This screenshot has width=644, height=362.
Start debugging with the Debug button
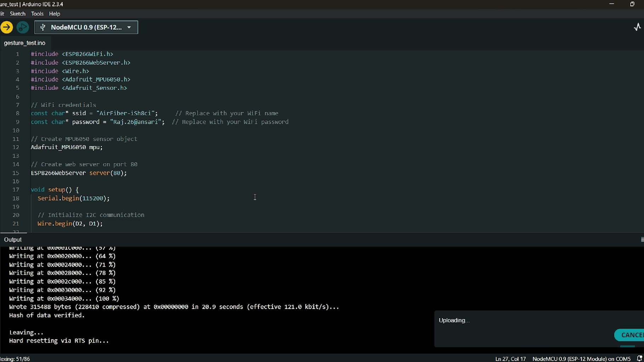23,27
